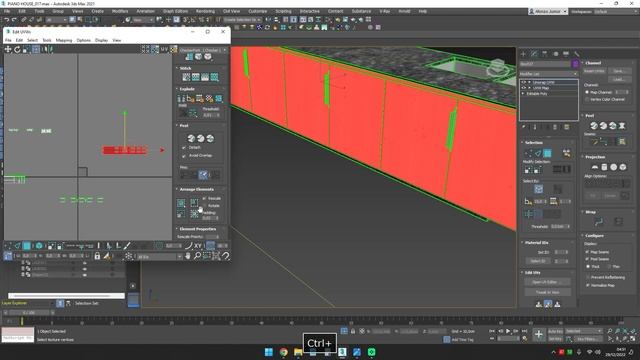Viewport: 640px width, 360px height.
Task: Collapse the Configure rollout
Action: pyautogui.click(x=593, y=236)
